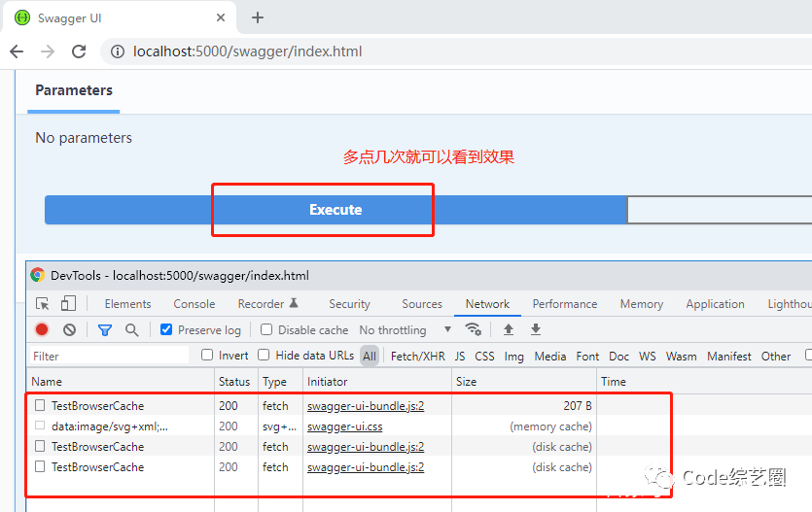
Task: Open swagger-ui-bundle.js:2 link in 207 B row
Action: tap(366, 406)
